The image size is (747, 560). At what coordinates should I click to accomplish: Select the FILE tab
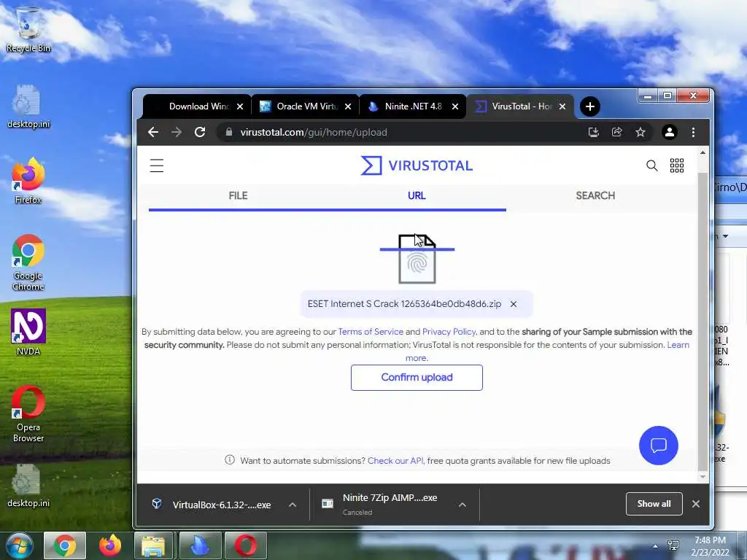238,195
